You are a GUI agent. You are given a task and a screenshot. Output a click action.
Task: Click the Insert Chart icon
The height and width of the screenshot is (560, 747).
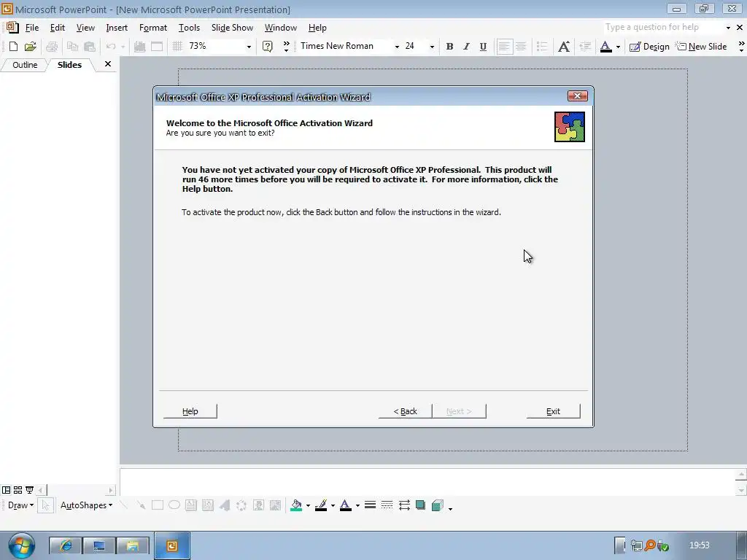coord(139,46)
